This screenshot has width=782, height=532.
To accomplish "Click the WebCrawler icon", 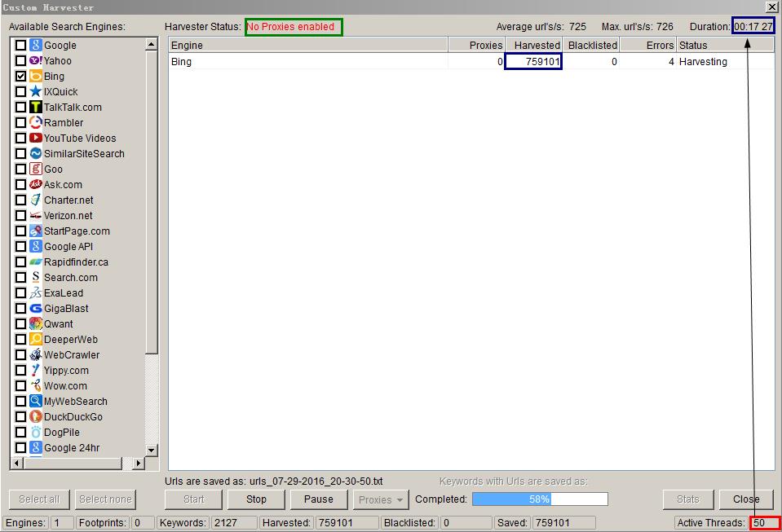I will pyautogui.click(x=35, y=354).
